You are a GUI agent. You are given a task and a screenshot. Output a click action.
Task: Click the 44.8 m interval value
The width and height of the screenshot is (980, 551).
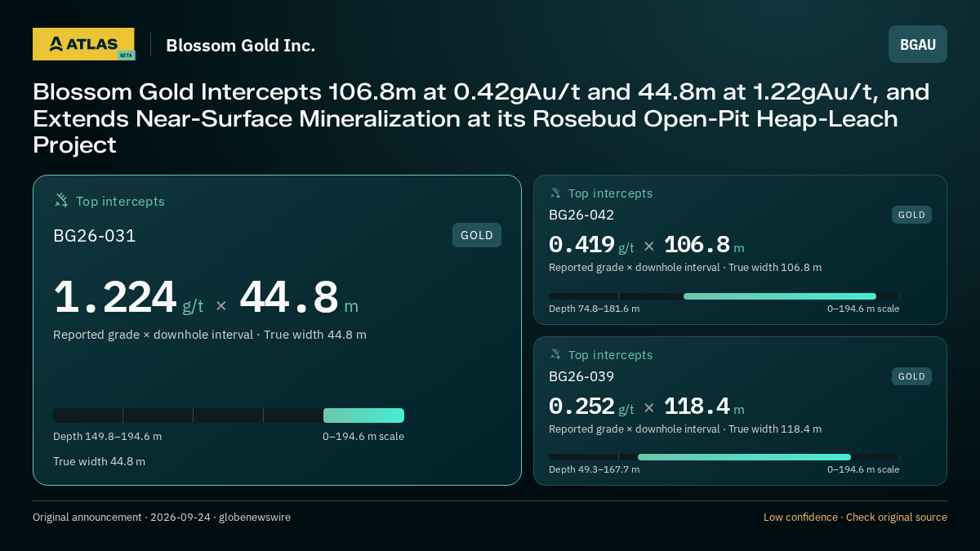tap(299, 298)
